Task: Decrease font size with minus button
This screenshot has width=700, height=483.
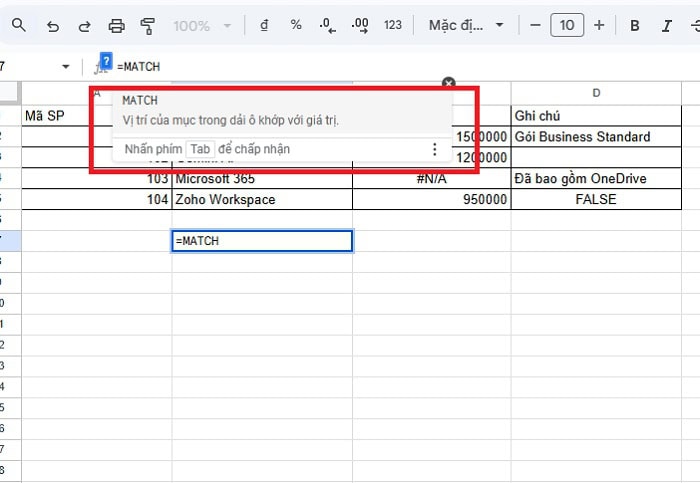Action: 536,25
